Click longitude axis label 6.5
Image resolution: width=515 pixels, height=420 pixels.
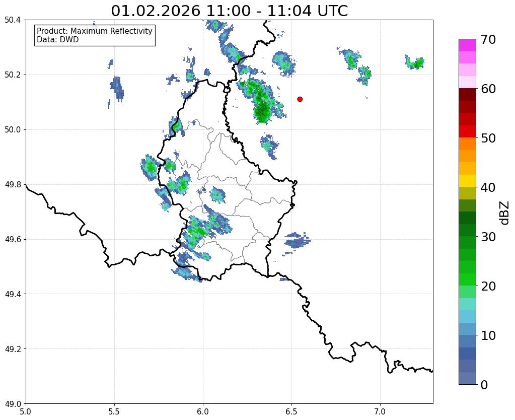pyautogui.click(x=291, y=411)
